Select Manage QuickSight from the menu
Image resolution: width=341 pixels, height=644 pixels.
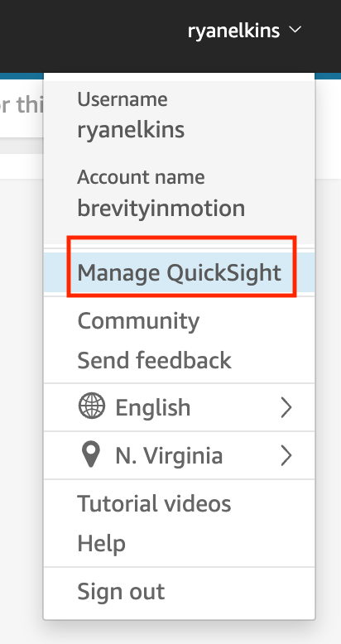pos(179,272)
